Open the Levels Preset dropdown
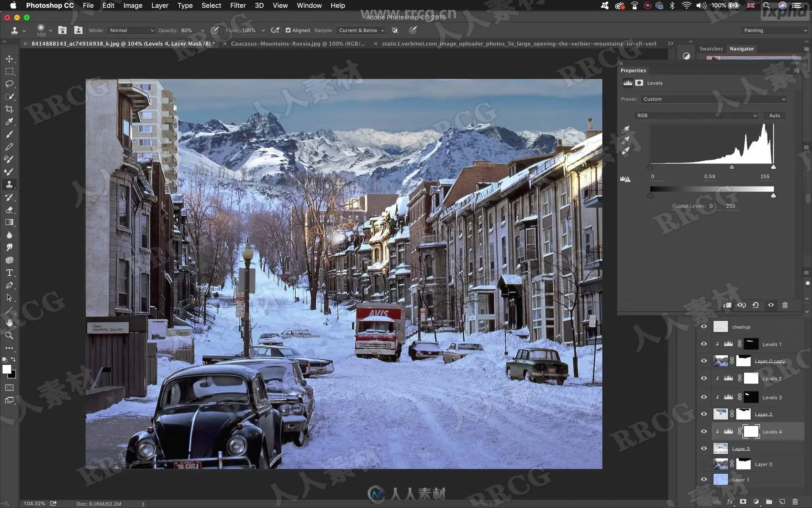 pyautogui.click(x=713, y=99)
